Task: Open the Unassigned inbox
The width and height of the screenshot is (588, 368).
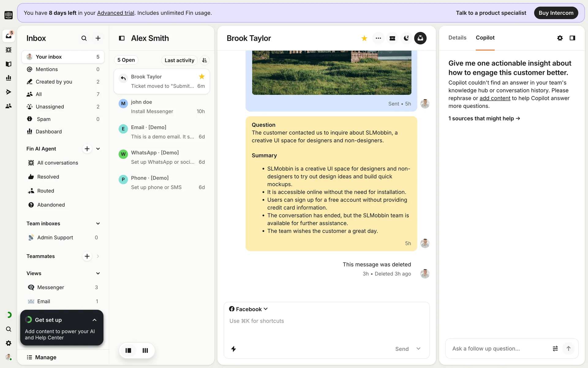Action: click(50, 107)
